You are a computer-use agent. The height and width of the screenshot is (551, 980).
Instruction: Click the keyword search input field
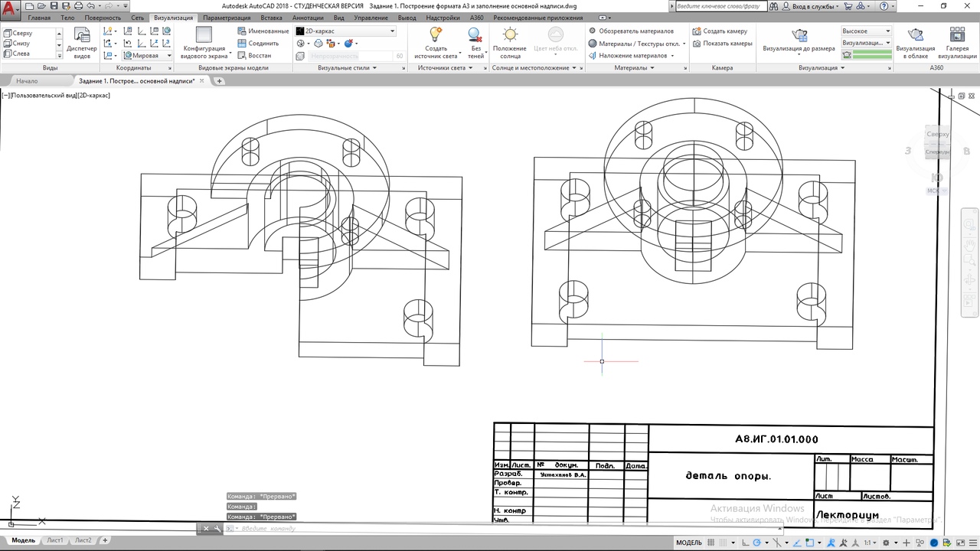721,6
